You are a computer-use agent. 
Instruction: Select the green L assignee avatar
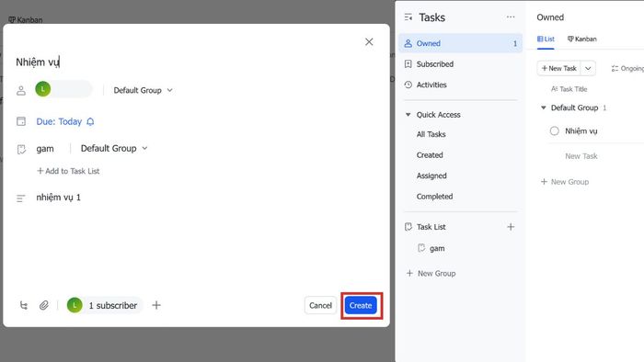pos(43,89)
